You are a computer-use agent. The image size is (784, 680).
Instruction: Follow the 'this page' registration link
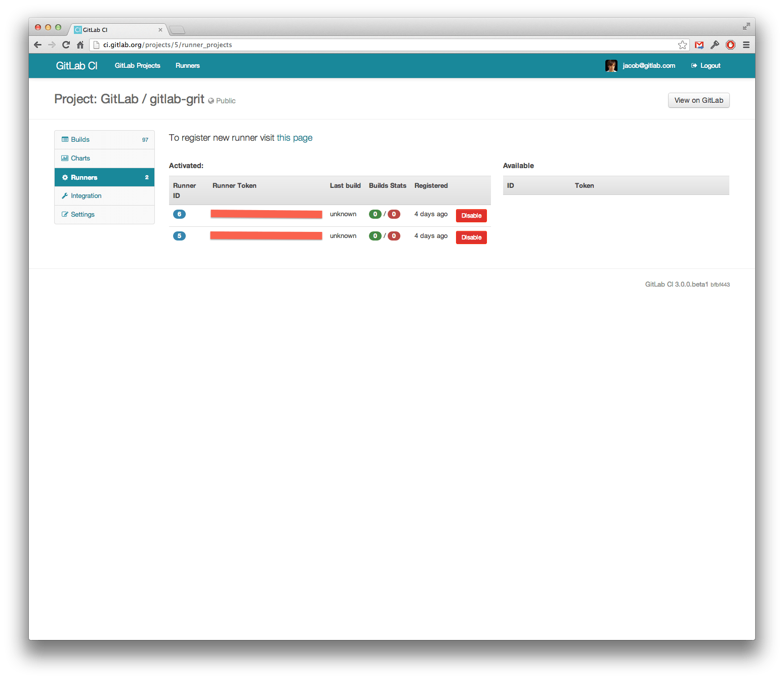[294, 138]
